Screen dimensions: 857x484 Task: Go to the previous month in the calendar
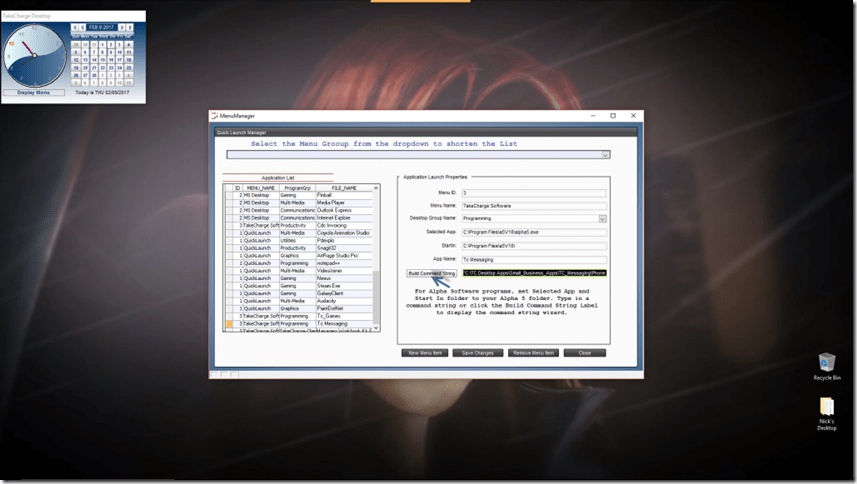click(x=82, y=27)
